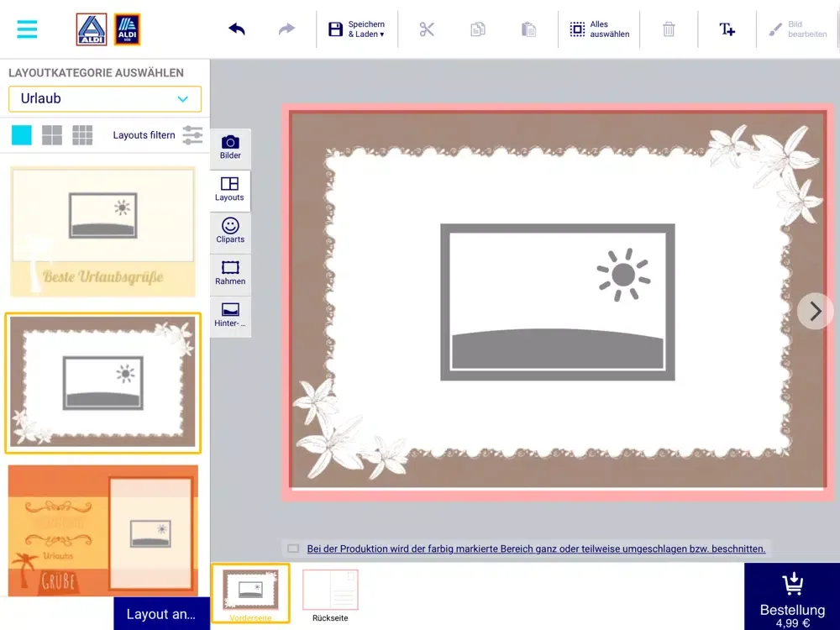Open the production trim area notice link

(x=536, y=549)
